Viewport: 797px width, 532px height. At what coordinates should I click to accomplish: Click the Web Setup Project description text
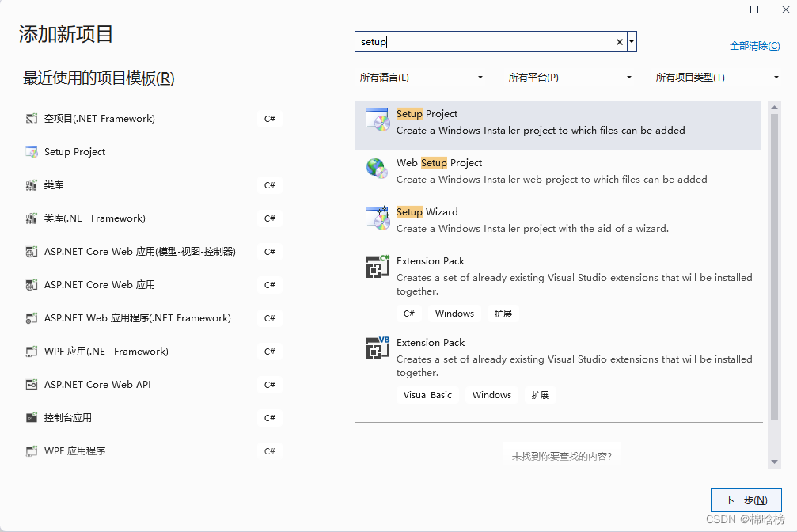[552, 180]
